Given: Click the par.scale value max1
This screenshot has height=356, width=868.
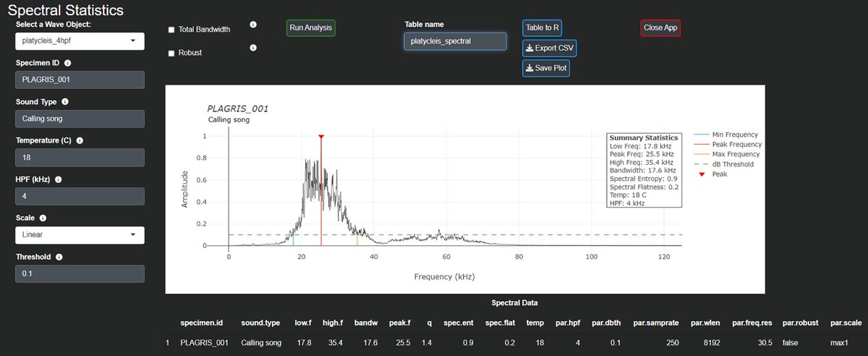Looking at the screenshot, I should (x=841, y=342).
